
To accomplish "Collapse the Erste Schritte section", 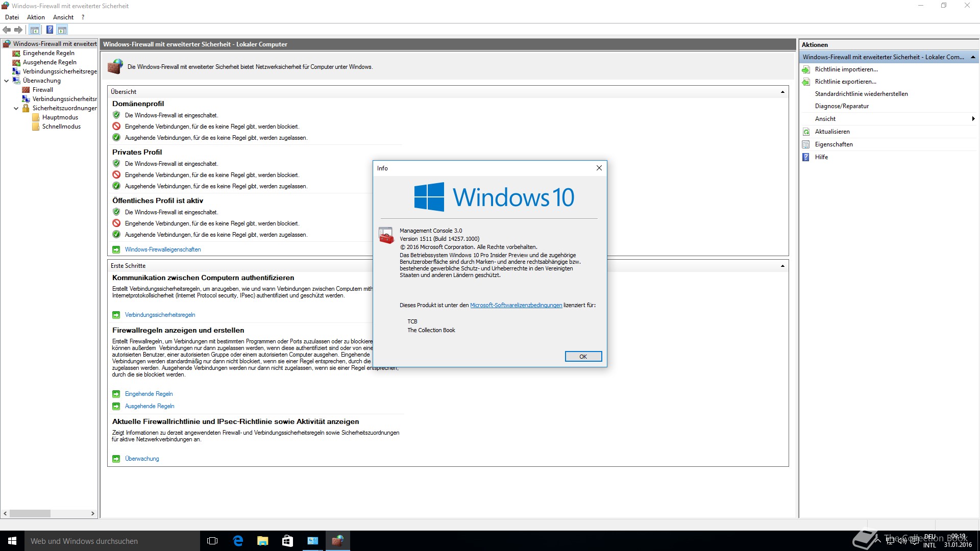I will tap(782, 266).
